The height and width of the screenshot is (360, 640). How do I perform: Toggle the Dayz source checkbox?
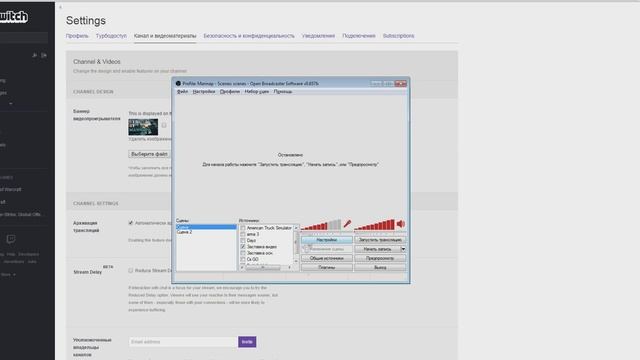pos(243,240)
